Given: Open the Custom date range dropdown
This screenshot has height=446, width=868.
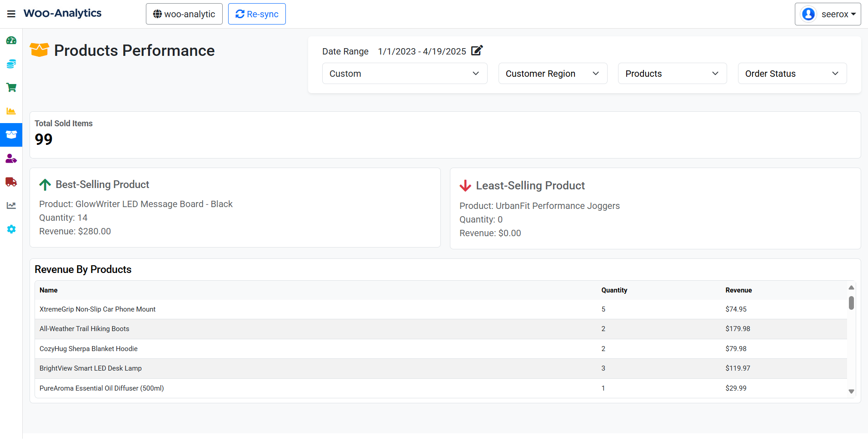Looking at the screenshot, I should [404, 73].
